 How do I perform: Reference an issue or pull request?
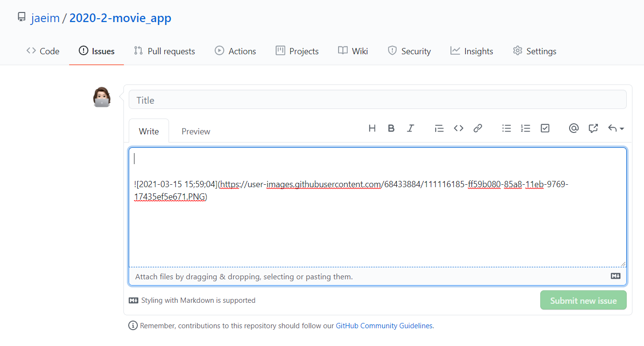click(593, 128)
